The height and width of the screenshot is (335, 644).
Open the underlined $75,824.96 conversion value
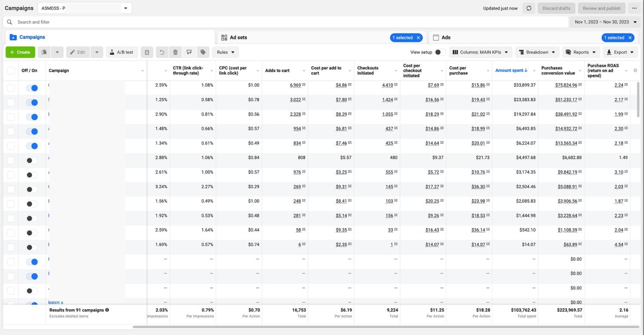566,85
